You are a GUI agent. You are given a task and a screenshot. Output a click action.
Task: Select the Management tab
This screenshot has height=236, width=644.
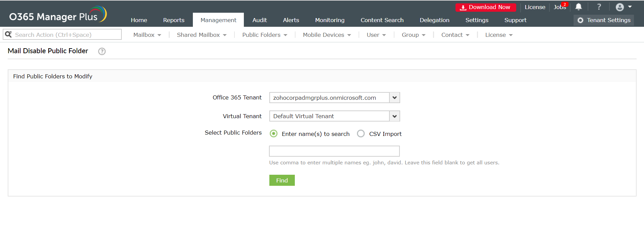point(218,20)
